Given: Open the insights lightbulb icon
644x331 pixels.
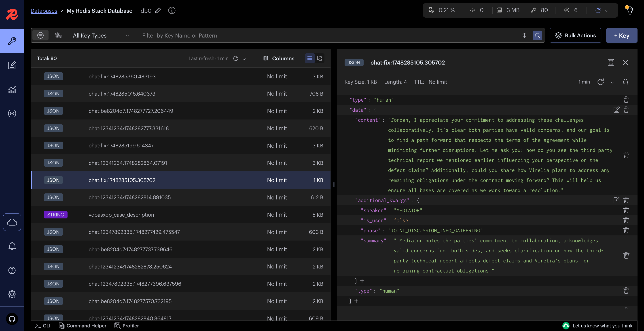Looking at the screenshot, I should click(x=630, y=10).
